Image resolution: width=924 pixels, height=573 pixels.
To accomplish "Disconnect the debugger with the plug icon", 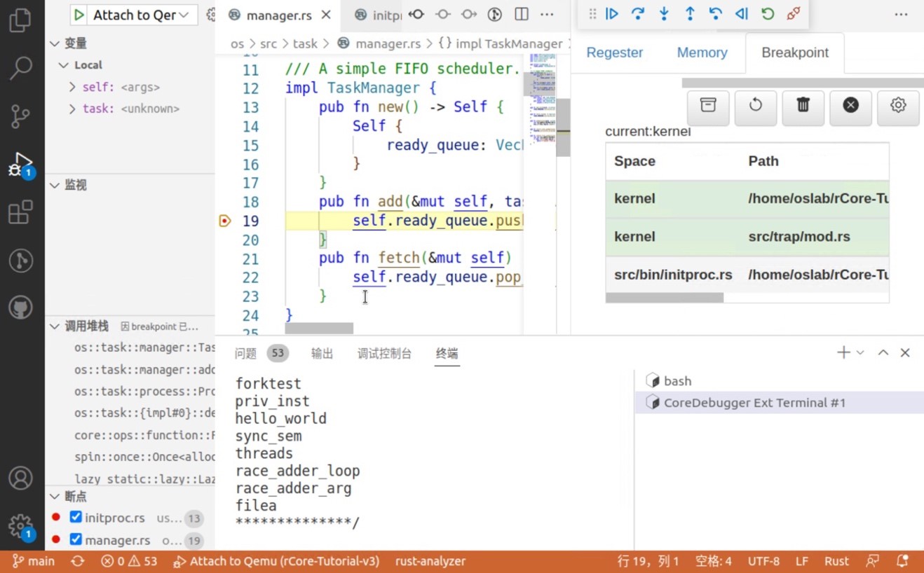I will coord(794,14).
